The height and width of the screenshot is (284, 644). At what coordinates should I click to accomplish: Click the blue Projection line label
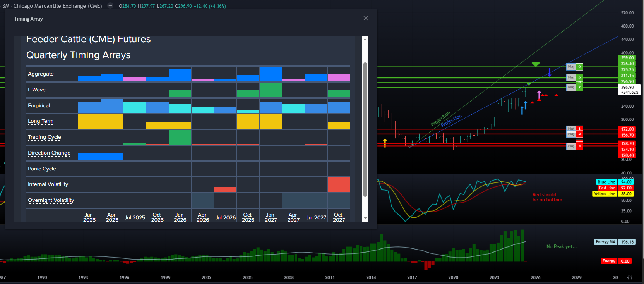pos(451,120)
